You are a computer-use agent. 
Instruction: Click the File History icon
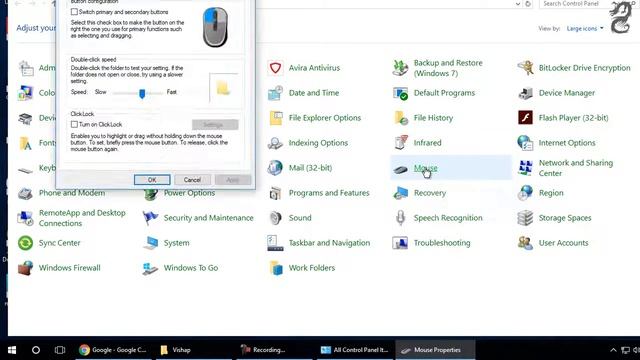tap(400, 118)
